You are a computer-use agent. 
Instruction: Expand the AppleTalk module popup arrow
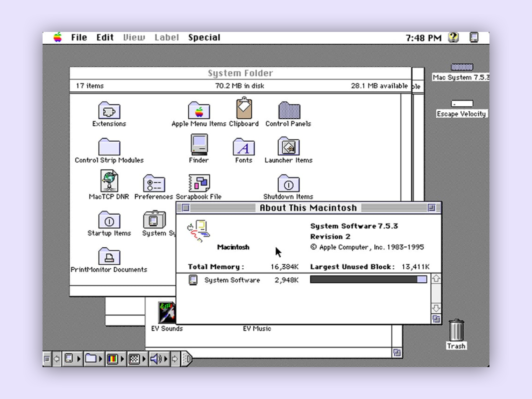[x=79, y=359]
